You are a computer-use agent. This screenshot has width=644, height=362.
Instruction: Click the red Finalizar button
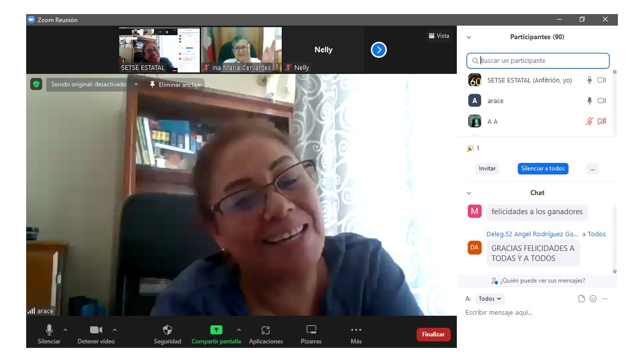click(433, 334)
